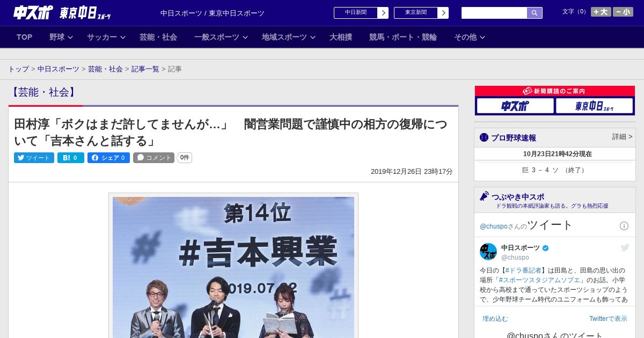
Task: Click the Twitter bird icon in tweet
Action: coord(625,247)
